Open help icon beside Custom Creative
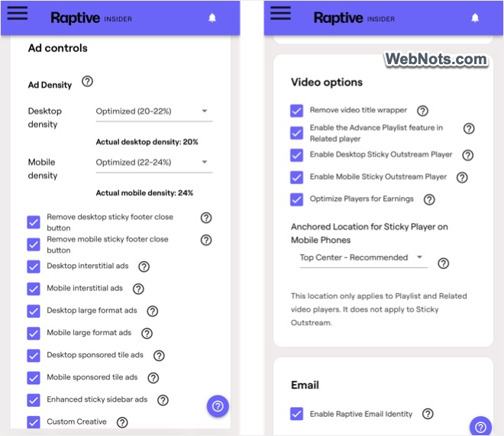Screen dimensions: 504x436 point(122,422)
